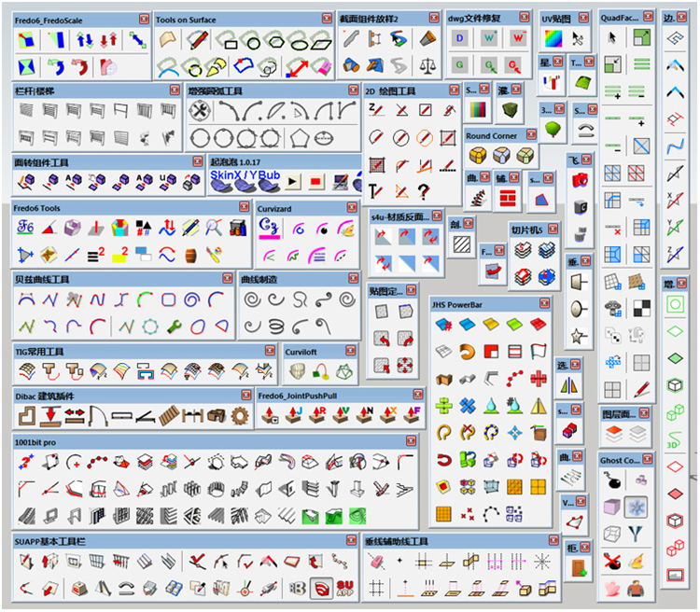The width and height of the screenshot is (700, 612).
Task: Click the blue D icon in dwg文件修复
Action: coord(459,38)
